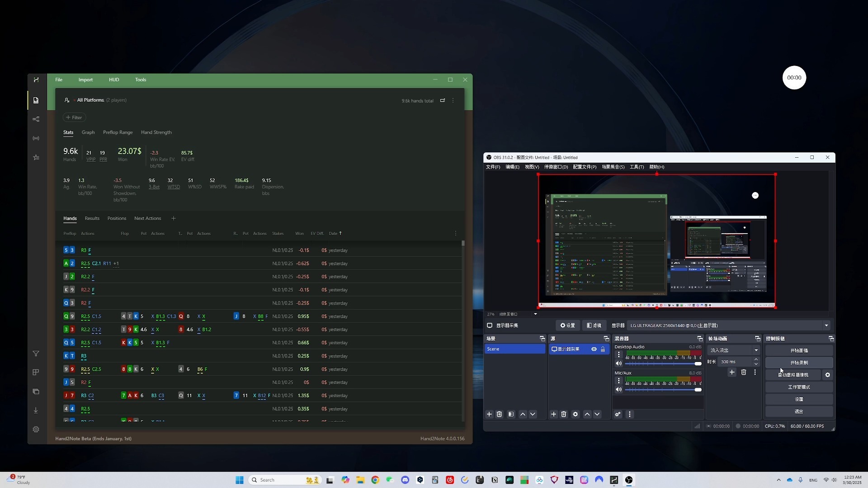The width and height of the screenshot is (868, 488).
Task: Move the selected source up in OBS
Action: coord(587,414)
